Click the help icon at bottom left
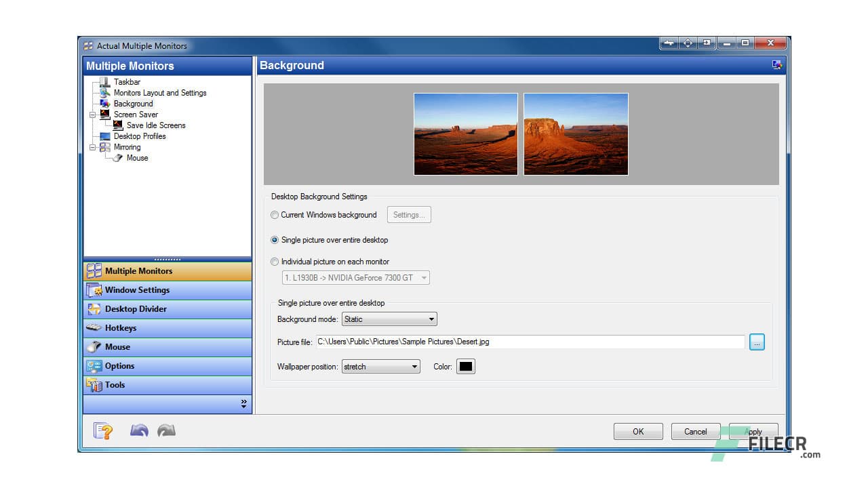868x488 pixels. point(102,431)
